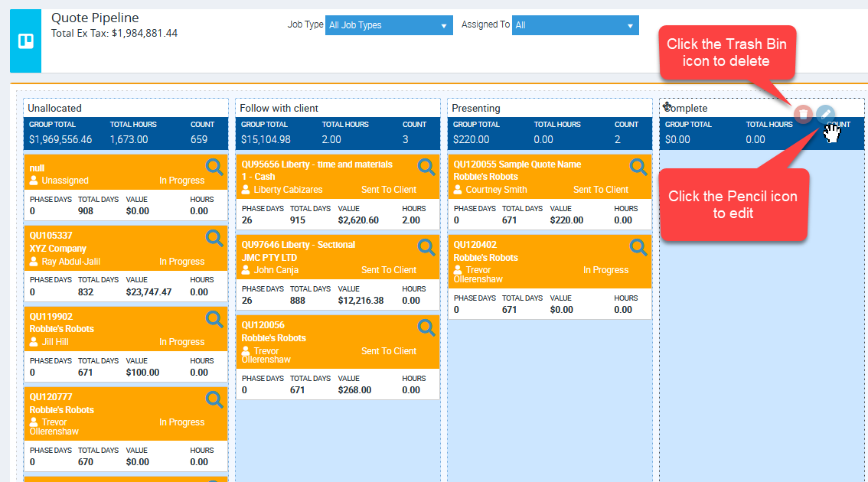Select the Unallocated column header

pyautogui.click(x=54, y=109)
